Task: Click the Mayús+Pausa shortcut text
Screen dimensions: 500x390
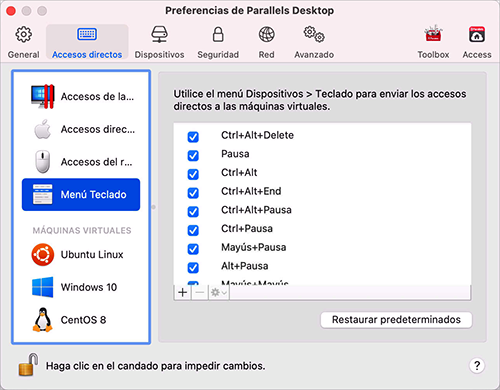Action: pos(254,247)
